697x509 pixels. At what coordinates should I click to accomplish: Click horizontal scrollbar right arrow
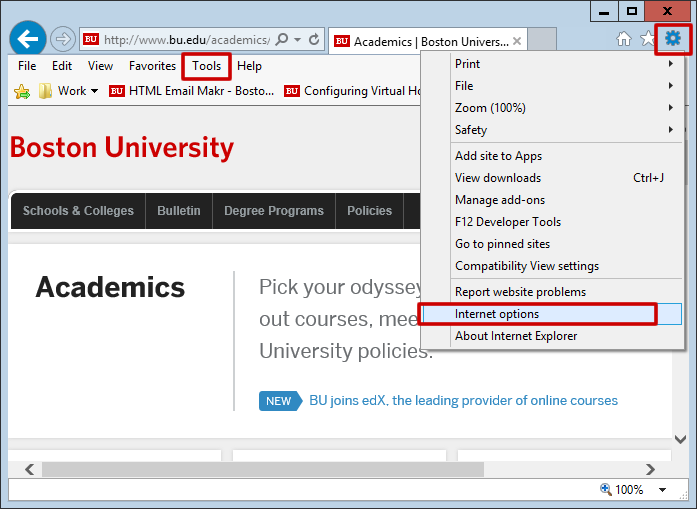pyautogui.click(x=650, y=469)
